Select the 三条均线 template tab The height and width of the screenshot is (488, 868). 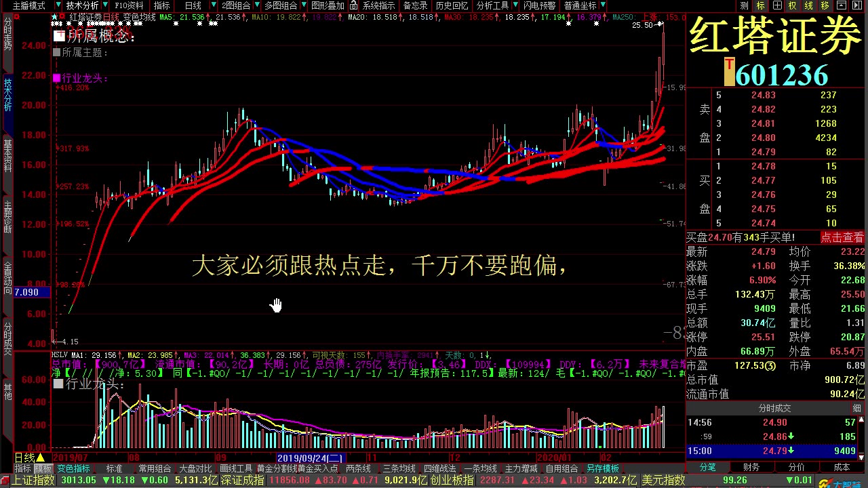(x=399, y=468)
